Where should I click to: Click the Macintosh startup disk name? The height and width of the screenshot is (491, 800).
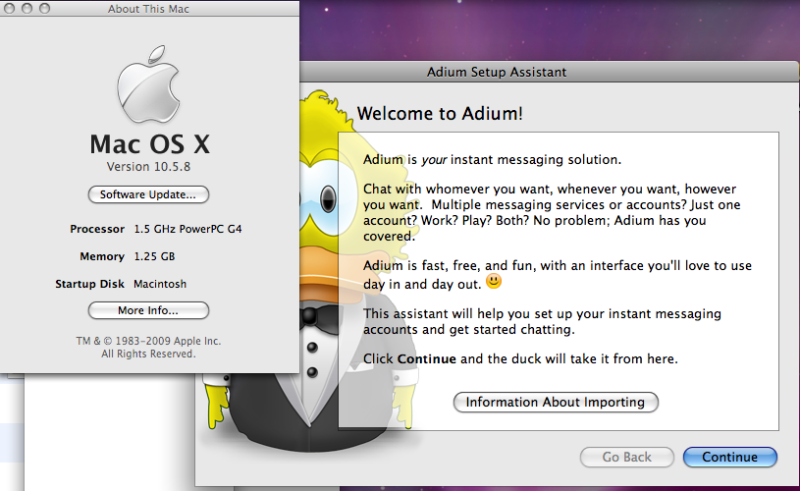pos(160,284)
